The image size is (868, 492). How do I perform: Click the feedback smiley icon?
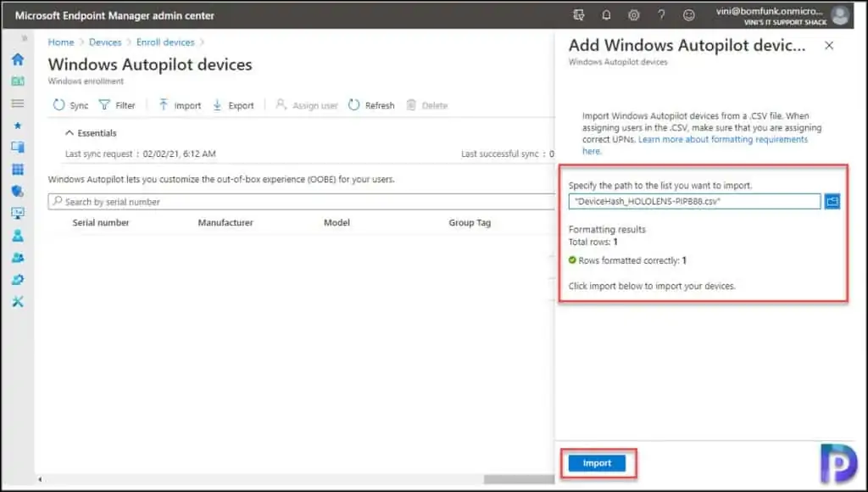click(688, 15)
